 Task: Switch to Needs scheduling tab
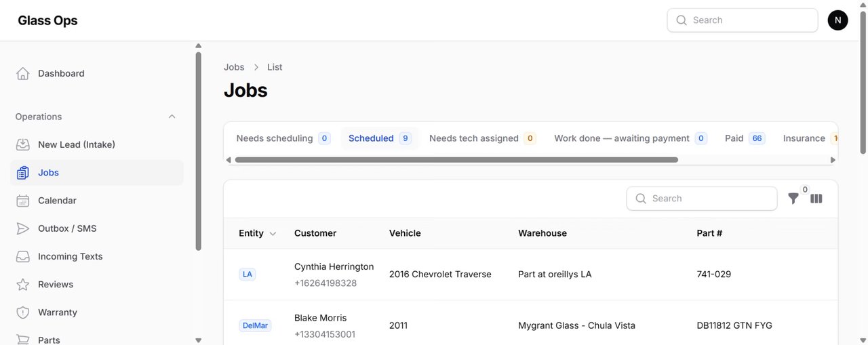(x=283, y=138)
